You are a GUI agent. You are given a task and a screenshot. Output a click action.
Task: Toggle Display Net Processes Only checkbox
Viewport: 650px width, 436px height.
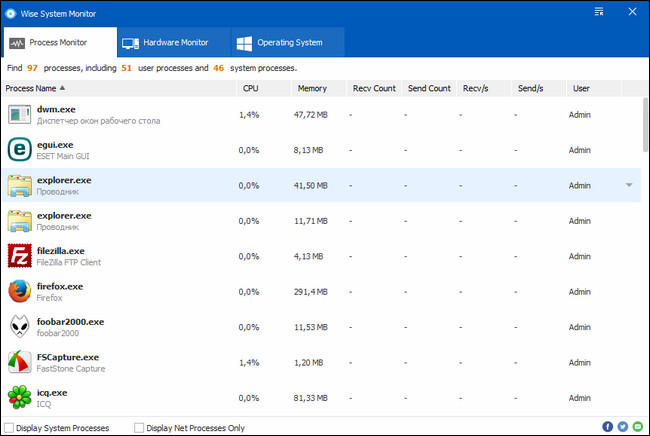tap(140, 427)
